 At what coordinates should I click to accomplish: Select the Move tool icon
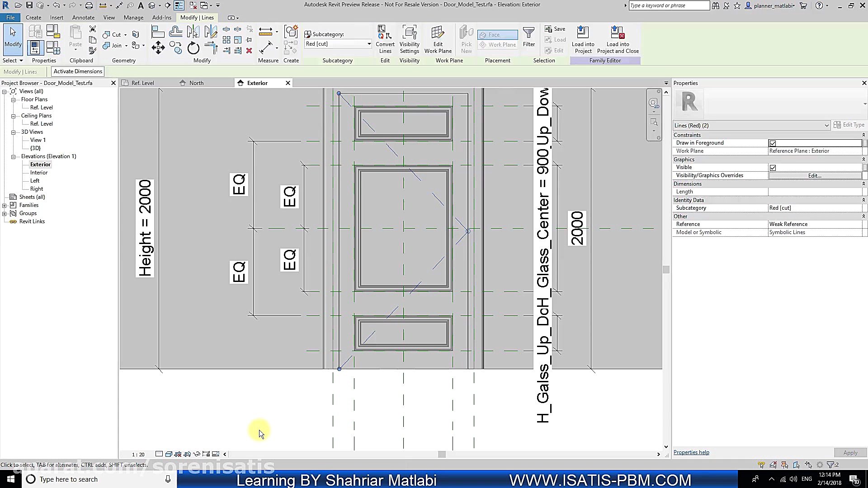point(158,48)
